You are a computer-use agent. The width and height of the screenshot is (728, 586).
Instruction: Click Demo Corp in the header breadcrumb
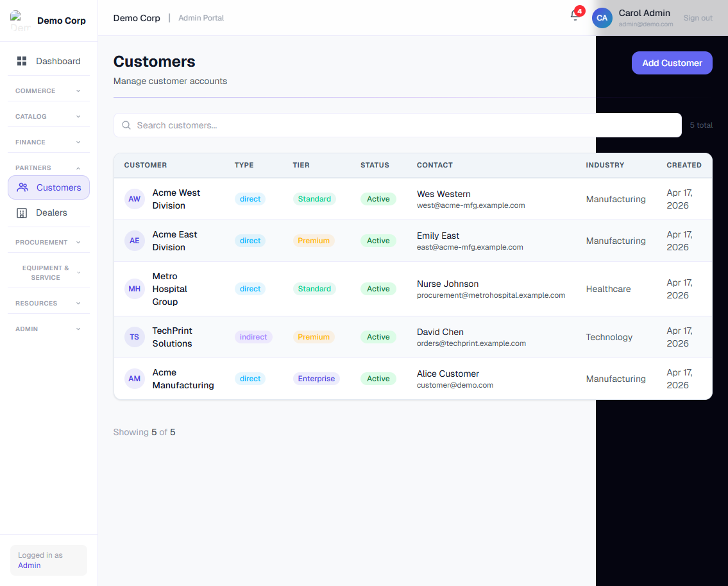tap(137, 18)
